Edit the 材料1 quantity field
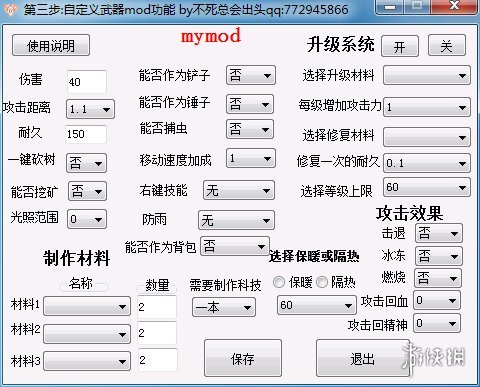 tap(157, 307)
